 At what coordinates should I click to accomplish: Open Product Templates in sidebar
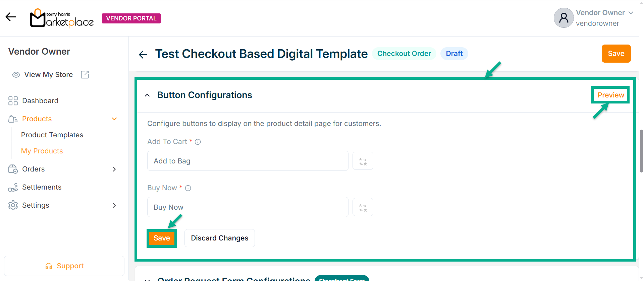point(52,135)
